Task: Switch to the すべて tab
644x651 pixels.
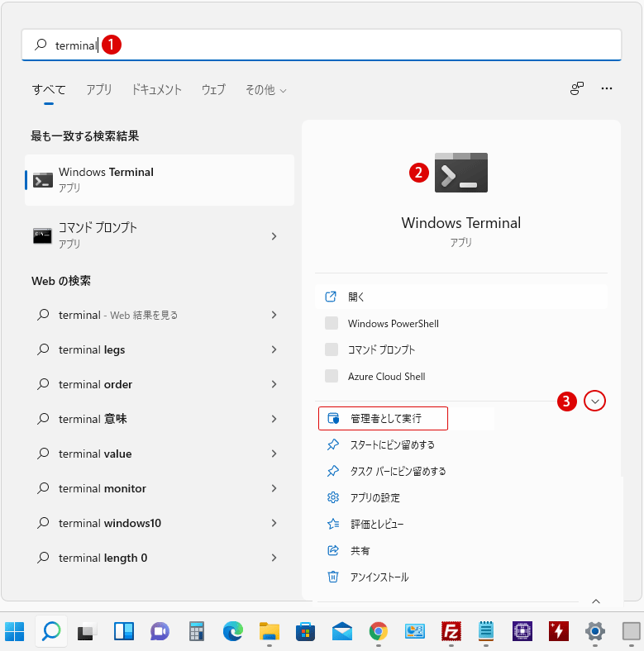Action: [x=49, y=90]
